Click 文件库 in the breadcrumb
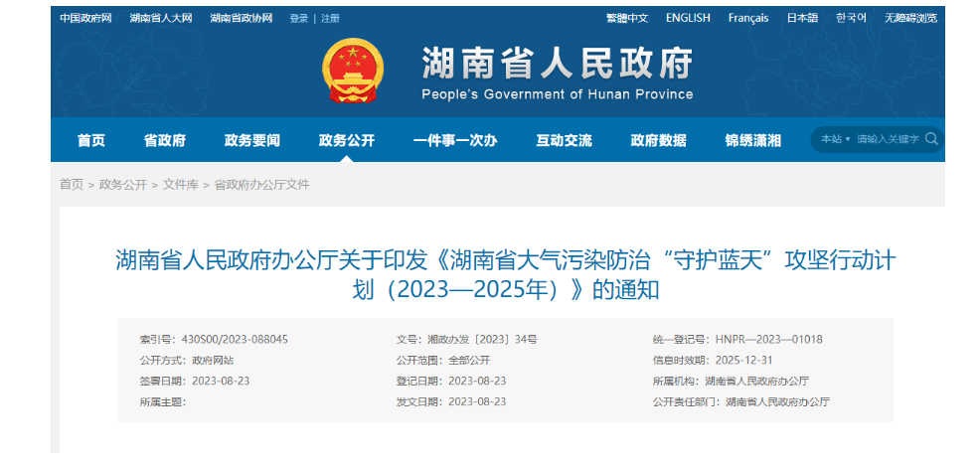The height and width of the screenshot is (464, 980). click(180, 185)
